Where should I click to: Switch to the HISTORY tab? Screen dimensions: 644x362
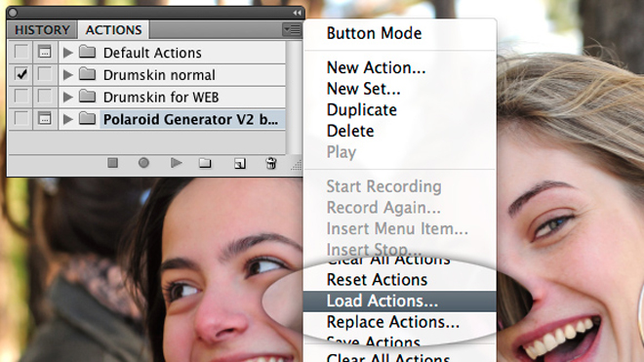pos(42,30)
